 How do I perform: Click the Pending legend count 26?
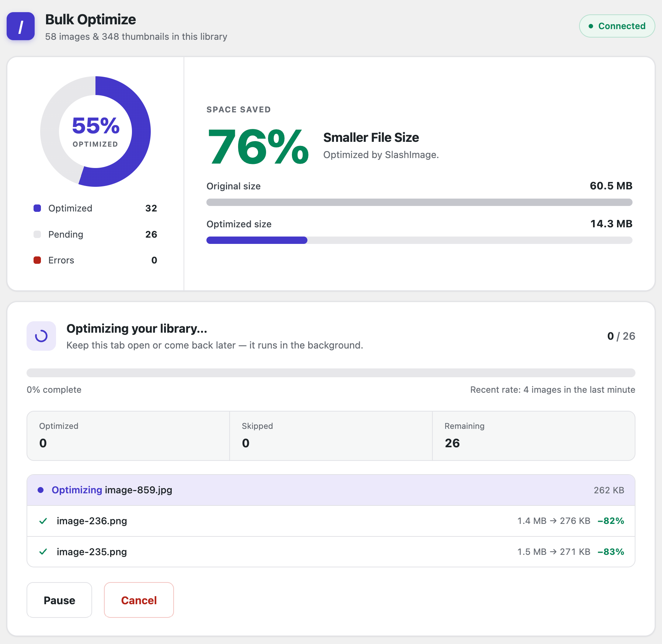point(151,234)
